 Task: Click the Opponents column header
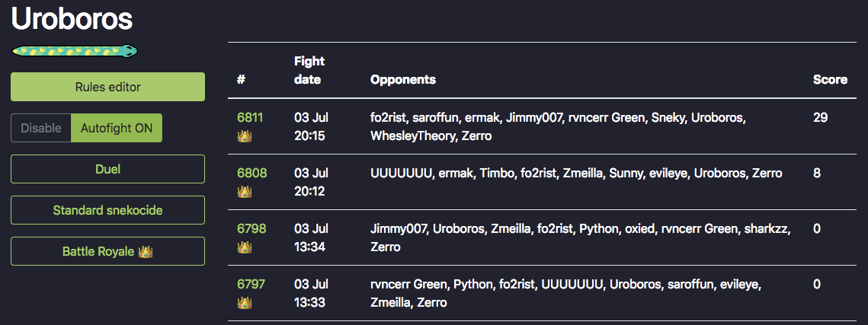(x=403, y=80)
